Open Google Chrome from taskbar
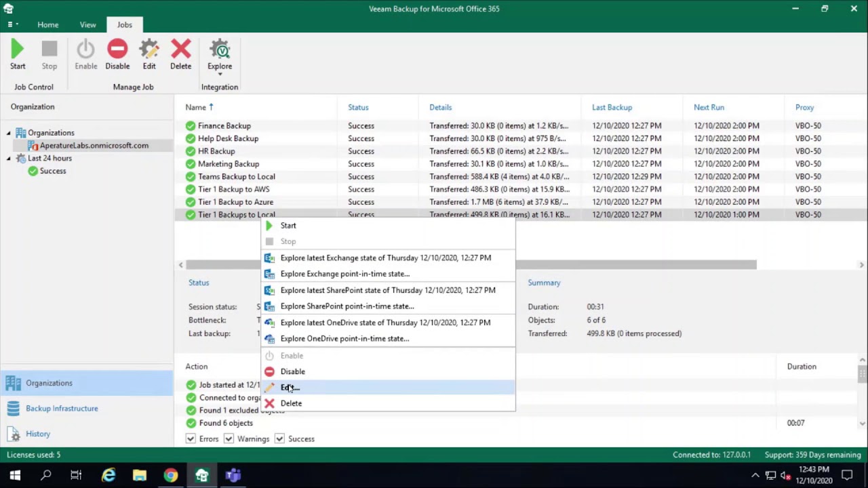 click(x=171, y=475)
